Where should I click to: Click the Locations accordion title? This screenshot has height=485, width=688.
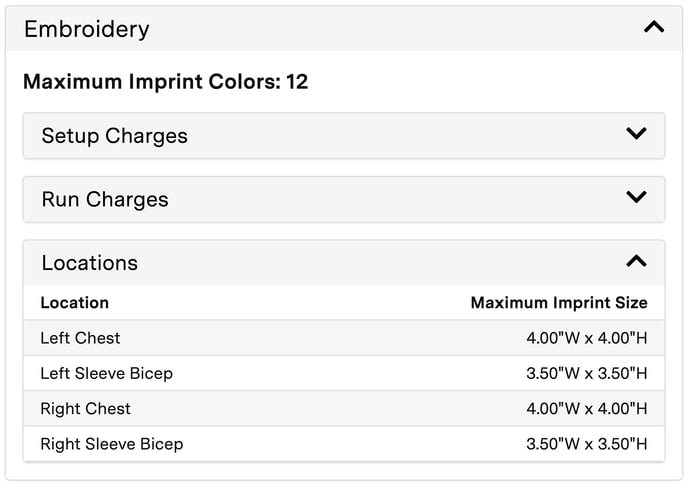[90, 263]
